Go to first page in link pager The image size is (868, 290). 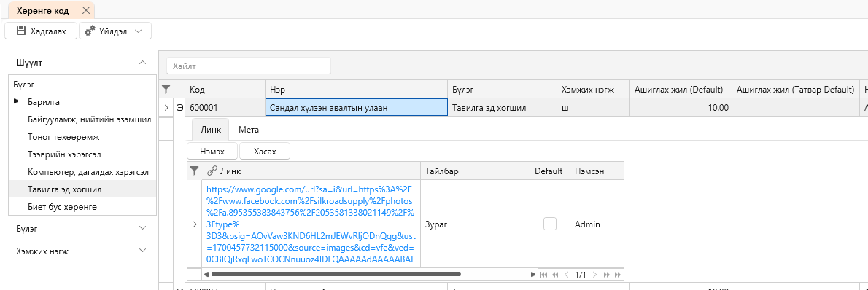[x=543, y=274]
